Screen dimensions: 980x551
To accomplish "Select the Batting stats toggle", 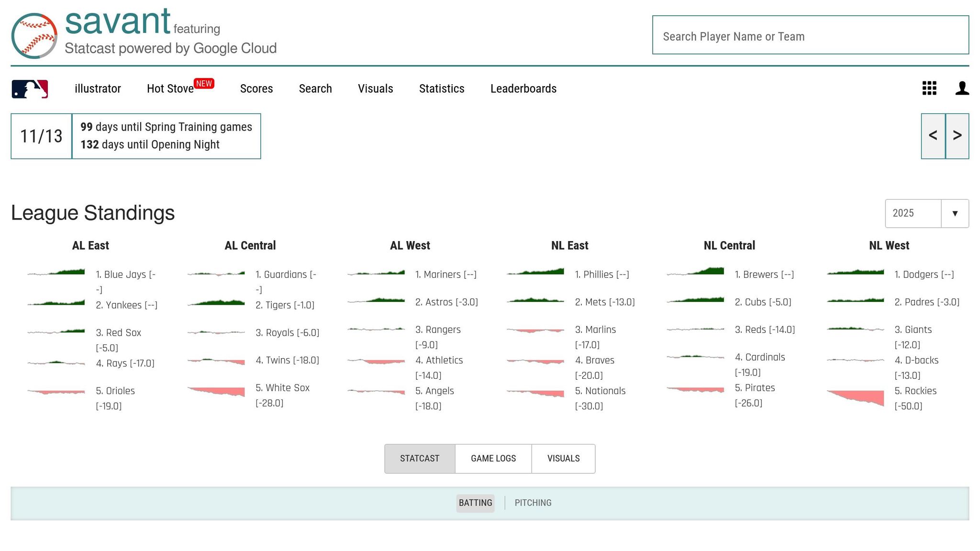I will pyautogui.click(x=475, y=503).
